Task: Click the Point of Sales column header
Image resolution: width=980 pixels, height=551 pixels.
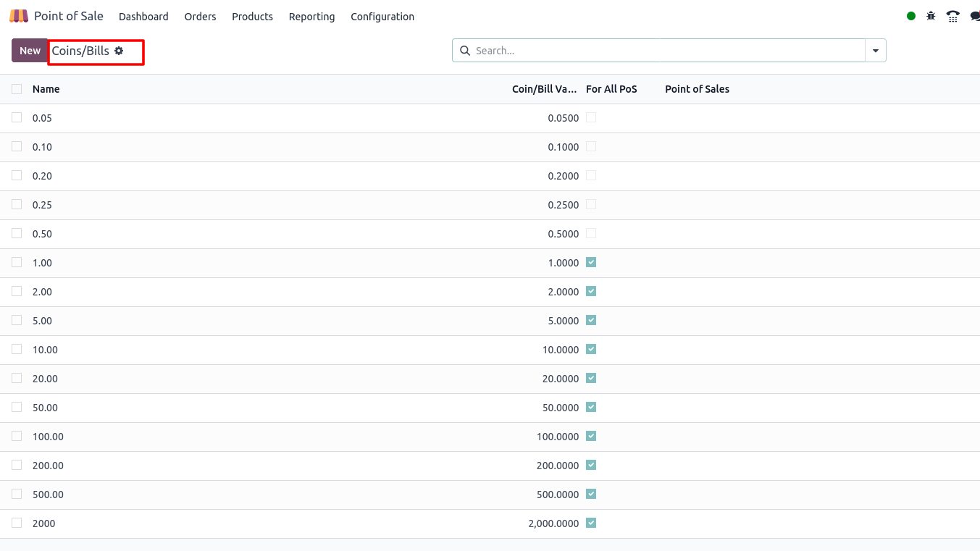Action: [x=697, y=89]
